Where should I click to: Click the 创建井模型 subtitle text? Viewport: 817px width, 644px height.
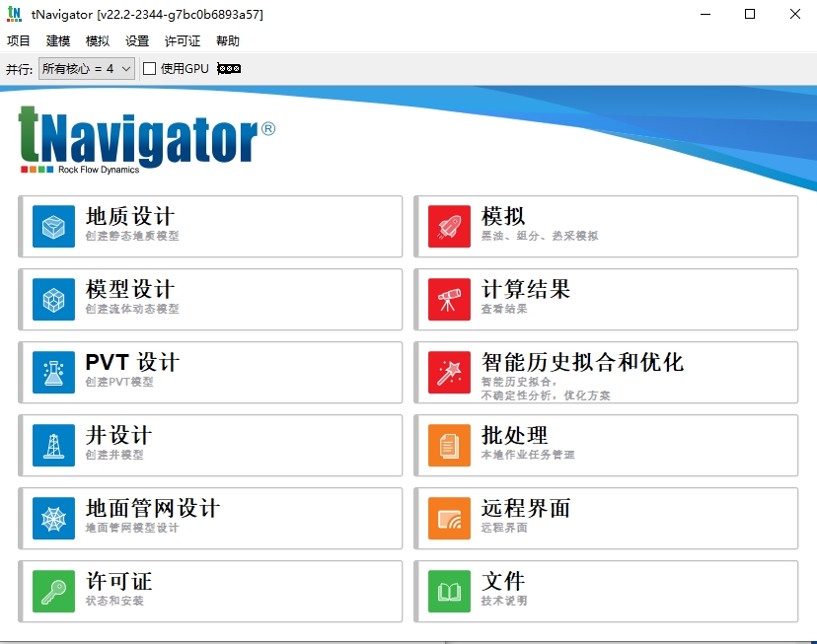(x=114, y=455)
